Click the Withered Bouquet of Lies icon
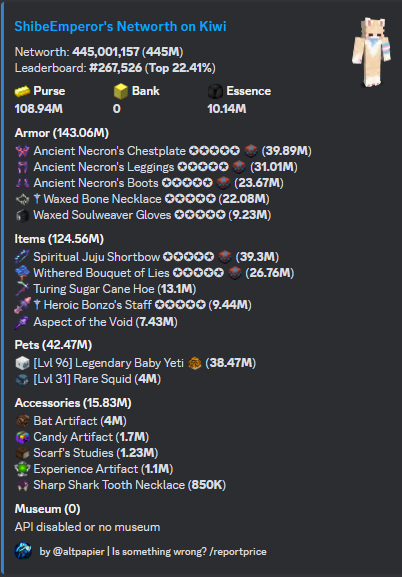The width and height of the screenshot is (402, 577). coord(22,273)
